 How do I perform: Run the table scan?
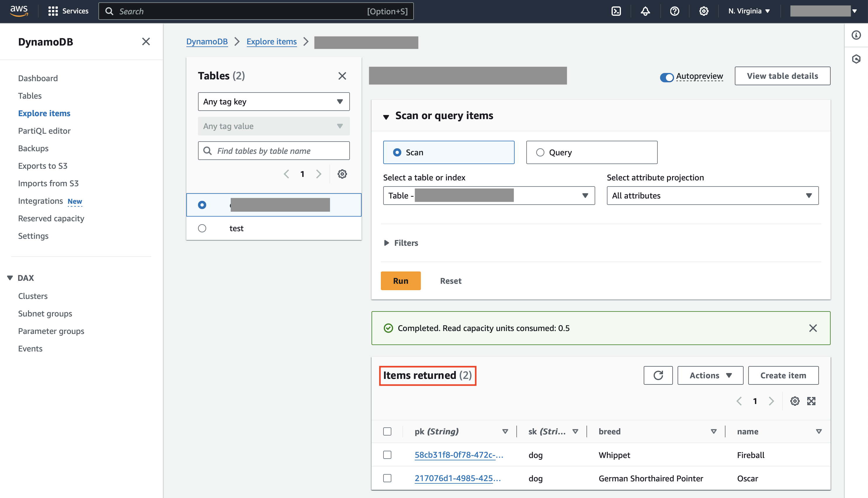pos(400,281)
